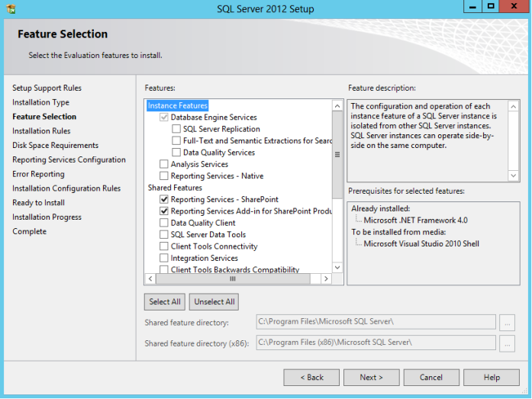The width and height of the screenshot is (532, 399).
Task: Click features list scroll down arrow
Action: point(337,268)
